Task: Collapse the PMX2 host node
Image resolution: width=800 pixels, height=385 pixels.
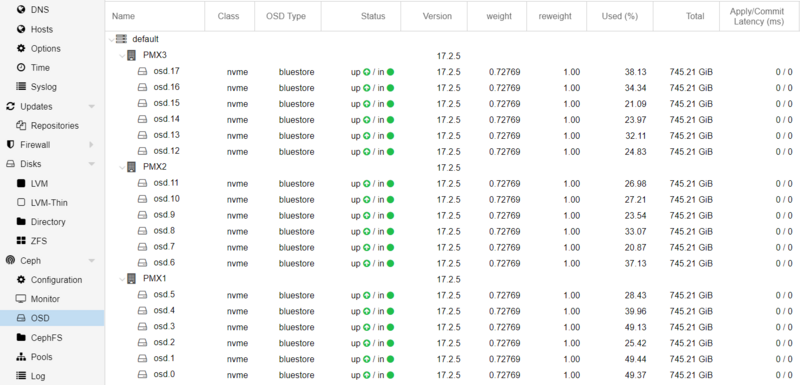Action: tap(122, 167)
